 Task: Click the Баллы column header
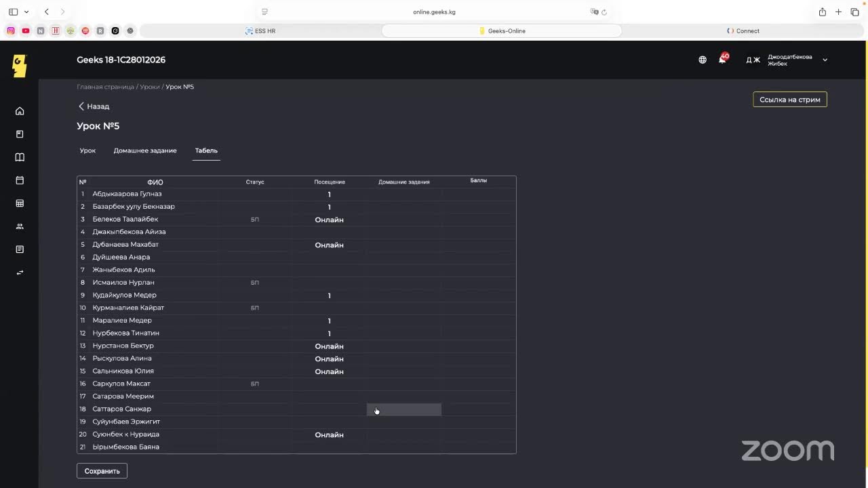(x=479, y=180)
